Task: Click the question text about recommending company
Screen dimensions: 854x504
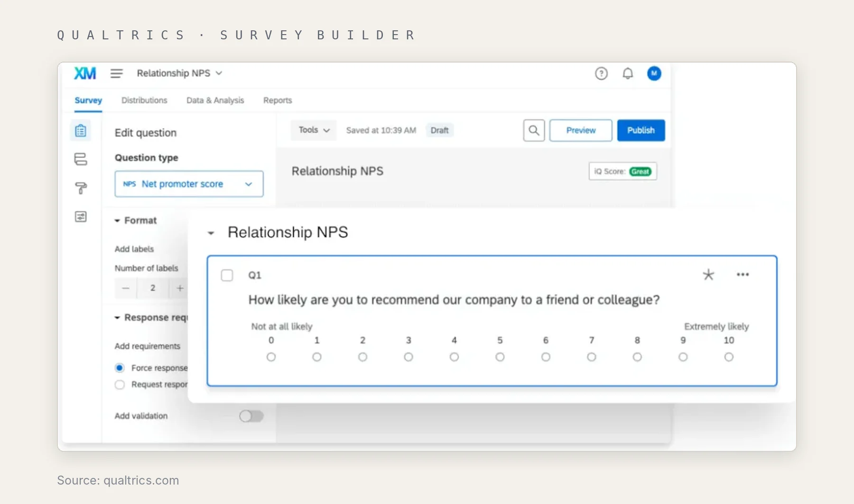Action: [x=454, y=300]
